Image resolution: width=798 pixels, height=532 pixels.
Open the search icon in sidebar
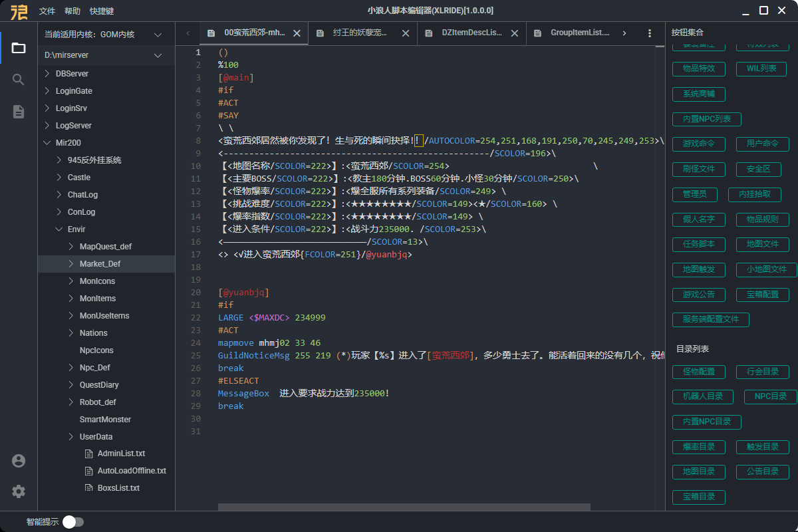point(19,80)
